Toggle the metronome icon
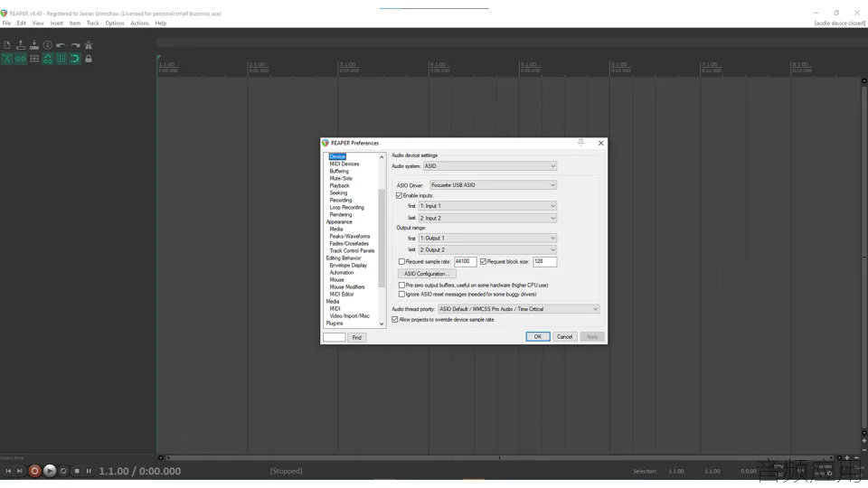This screenshot has width=868, height=488. click(88, 45)
